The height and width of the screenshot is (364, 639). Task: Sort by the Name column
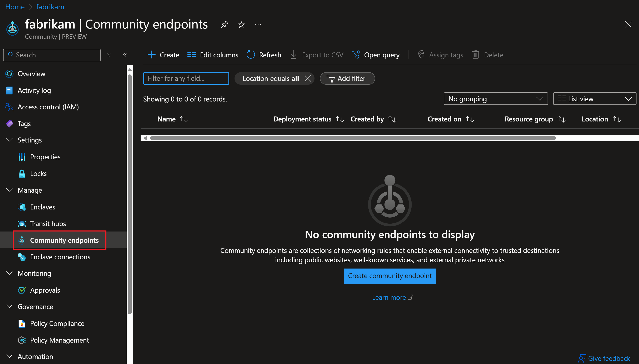point(172,119)
